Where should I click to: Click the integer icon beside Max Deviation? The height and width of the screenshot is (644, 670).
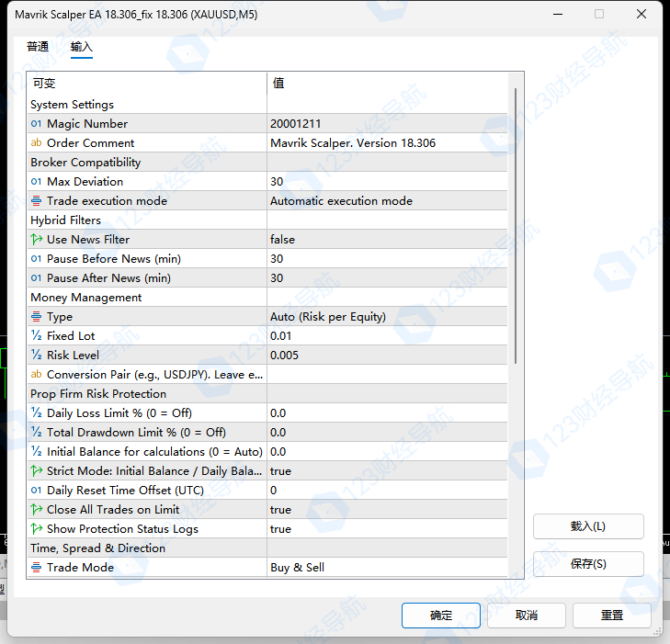tap(37, 182)
